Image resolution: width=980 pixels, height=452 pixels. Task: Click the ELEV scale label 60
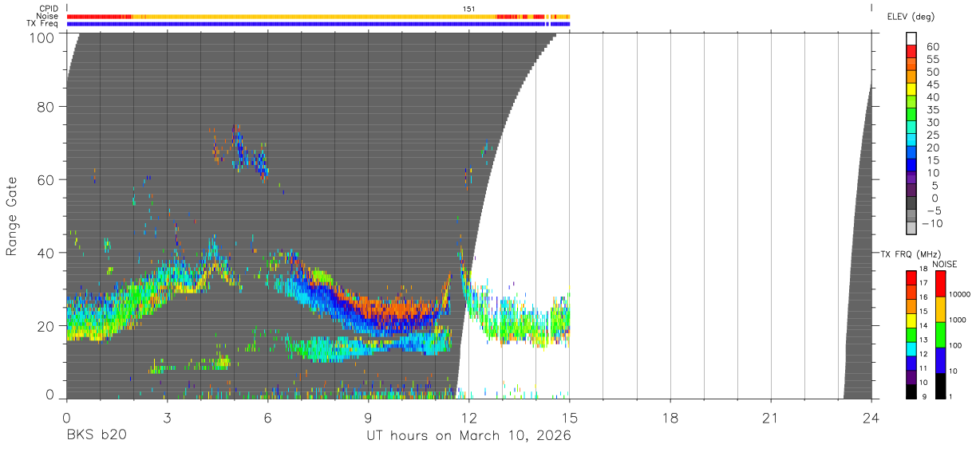click(x=933, y=47)
